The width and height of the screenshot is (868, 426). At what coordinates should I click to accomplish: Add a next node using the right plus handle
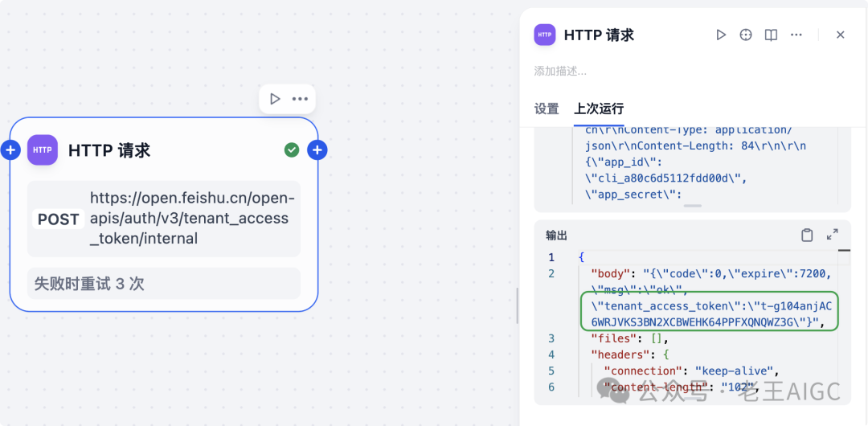coord(317,150)
